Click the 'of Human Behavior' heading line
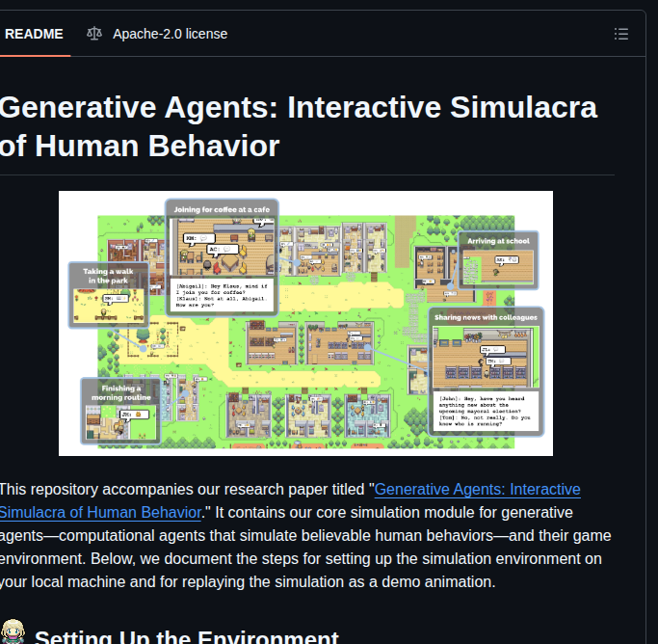The height and width of the screenshot is (644, 658). point(140,147)
